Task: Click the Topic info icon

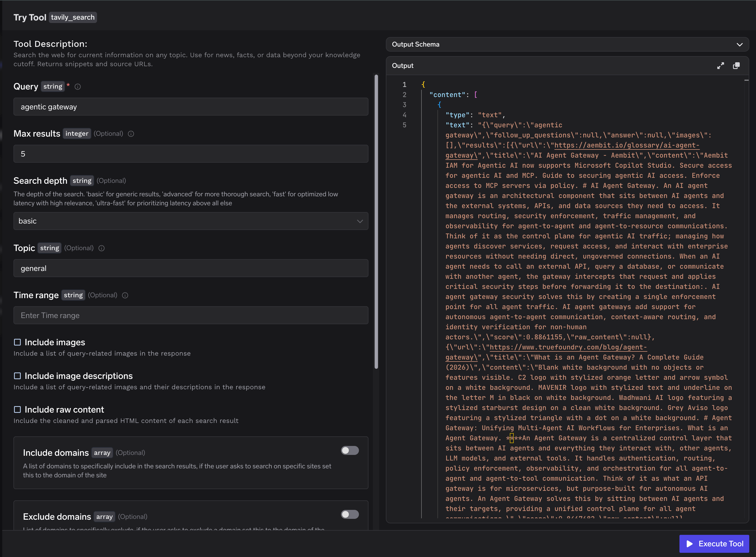Action: pos(102,248)
